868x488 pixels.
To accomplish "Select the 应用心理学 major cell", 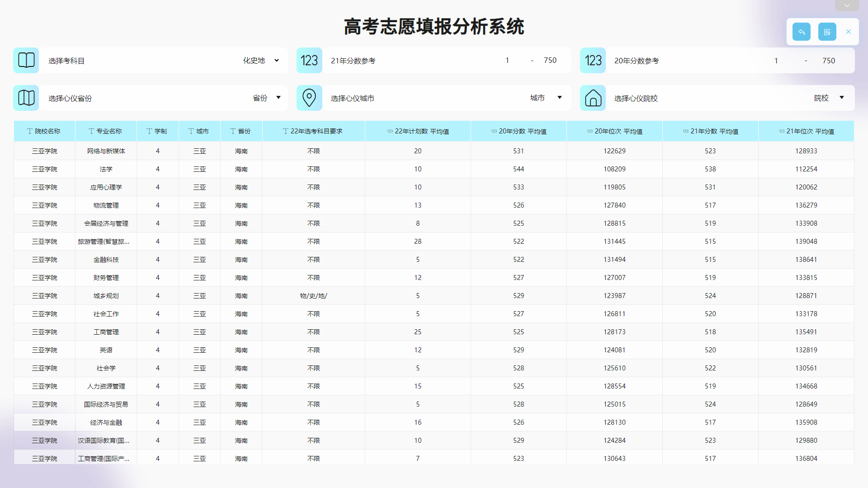I will point(106,187).
